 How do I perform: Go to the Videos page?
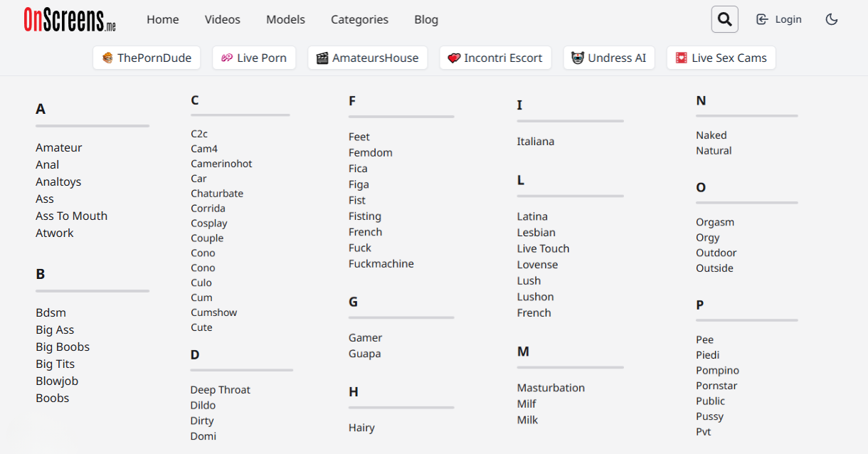pos(223,20)
